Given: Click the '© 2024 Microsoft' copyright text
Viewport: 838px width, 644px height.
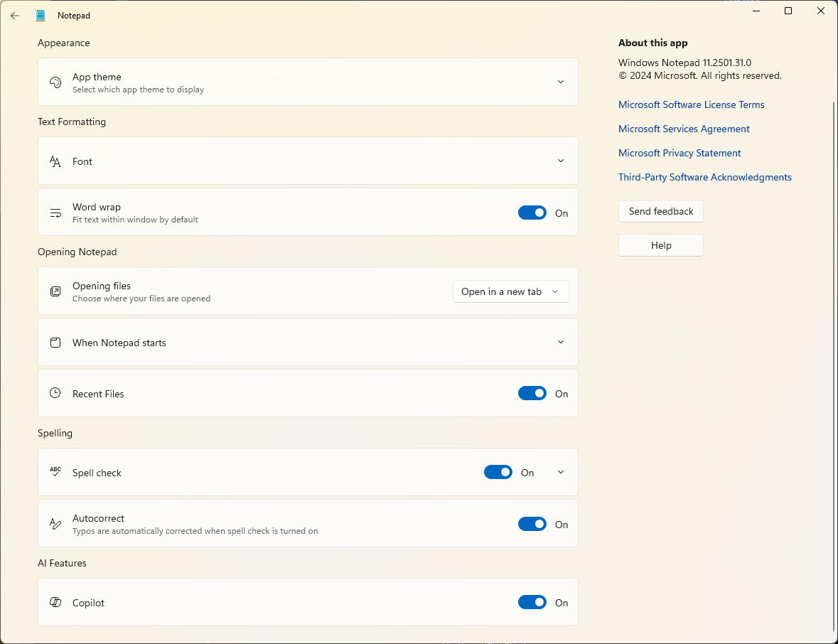Looking at the screenshot, I should pos(699,76).
